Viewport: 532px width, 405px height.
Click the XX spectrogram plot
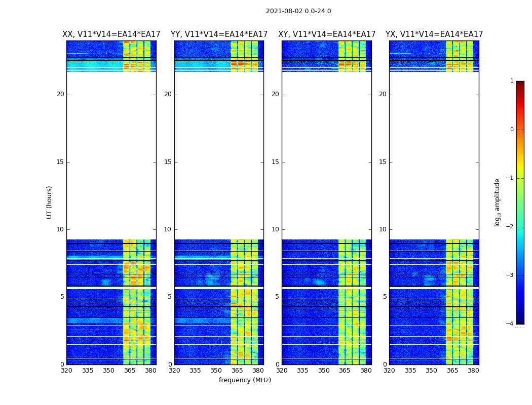(x=111, y=202)
